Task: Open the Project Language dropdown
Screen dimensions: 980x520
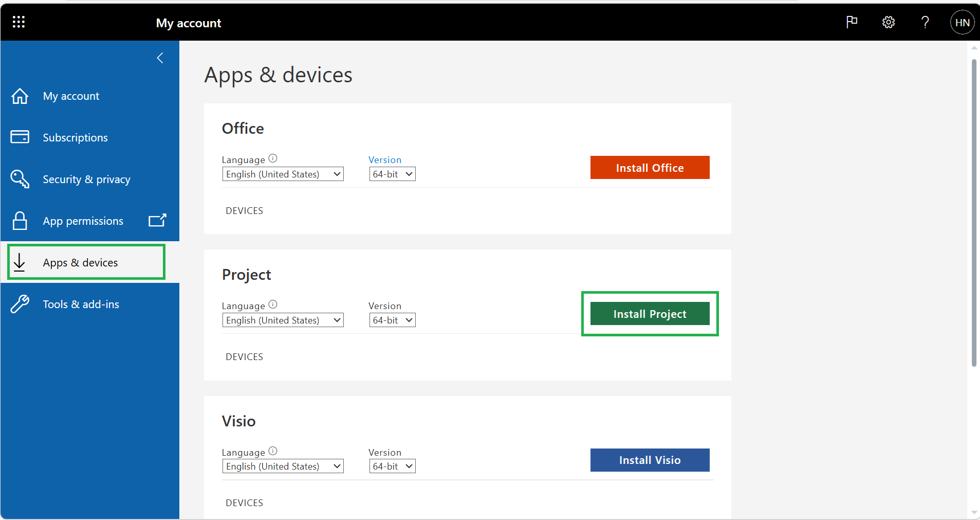Action: [283, 320]
